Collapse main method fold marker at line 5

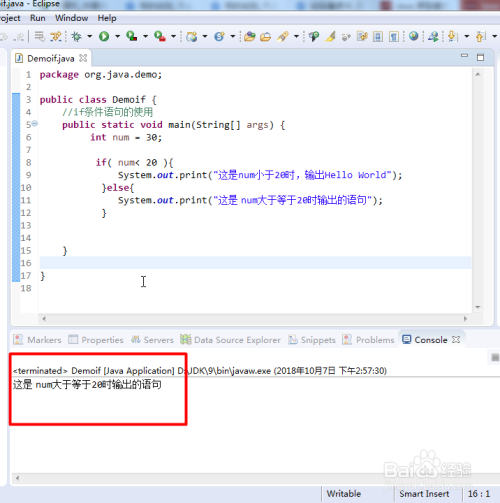(35, 124)
